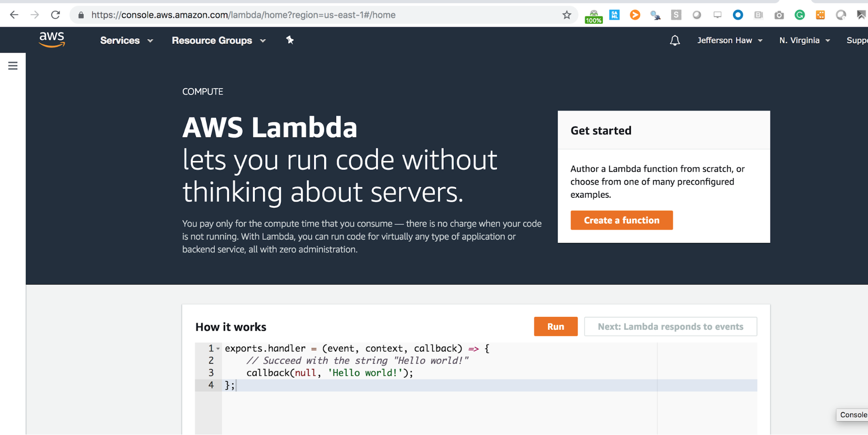Reload the page with the browser refresh icon

pyautogui.click(x=56, y=15)
